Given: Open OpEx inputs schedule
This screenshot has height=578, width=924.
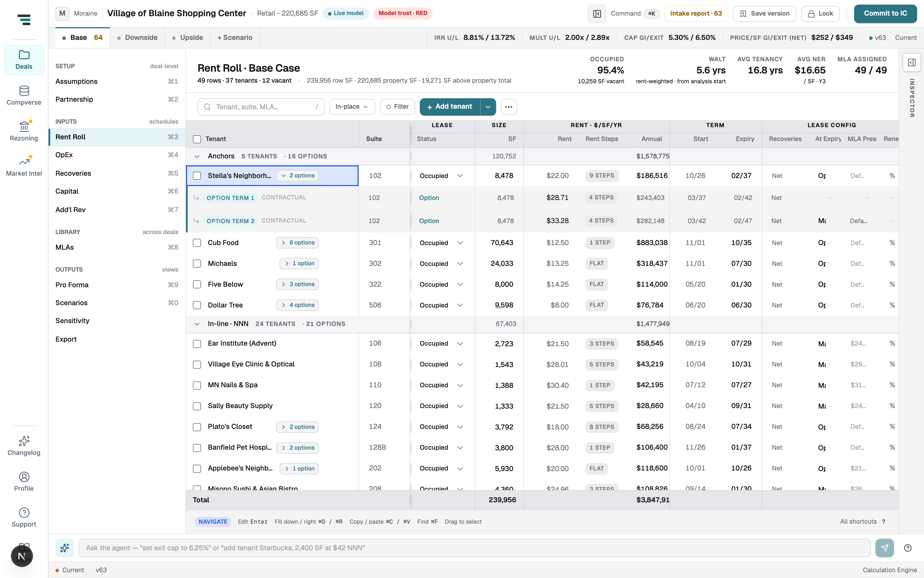Looking at the screenshot, I should [117, 155].
